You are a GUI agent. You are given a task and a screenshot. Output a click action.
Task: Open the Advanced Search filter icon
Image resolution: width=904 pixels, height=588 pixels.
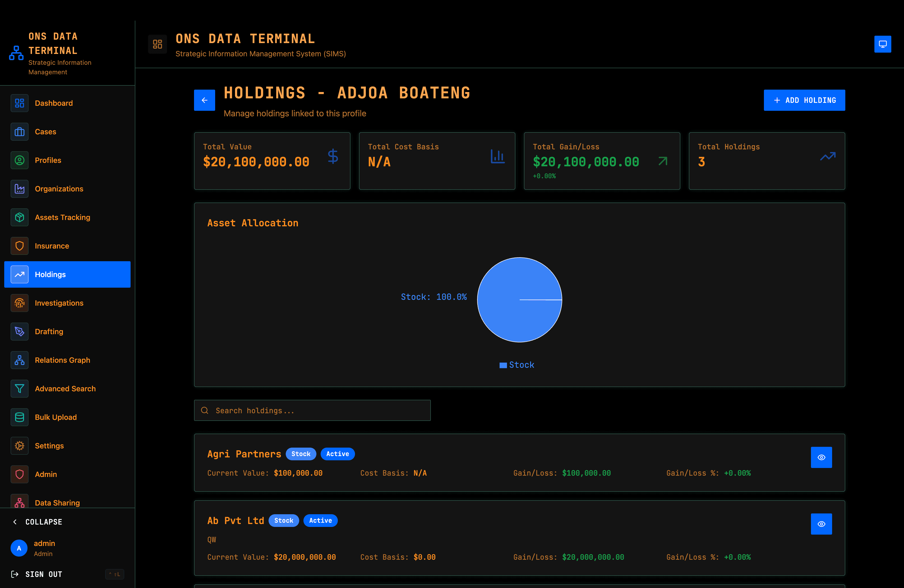click(x=19, y=389)
